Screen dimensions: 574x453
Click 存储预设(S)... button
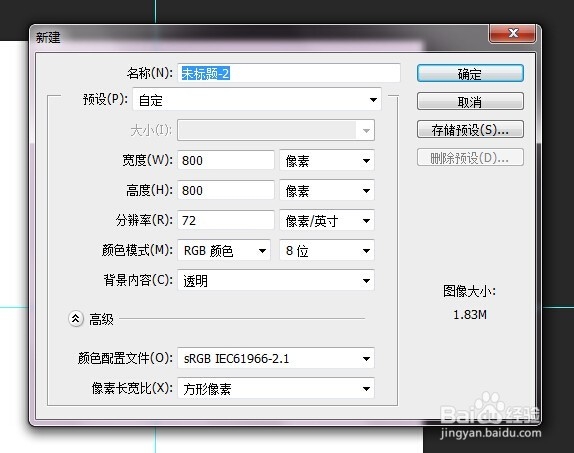470,129
